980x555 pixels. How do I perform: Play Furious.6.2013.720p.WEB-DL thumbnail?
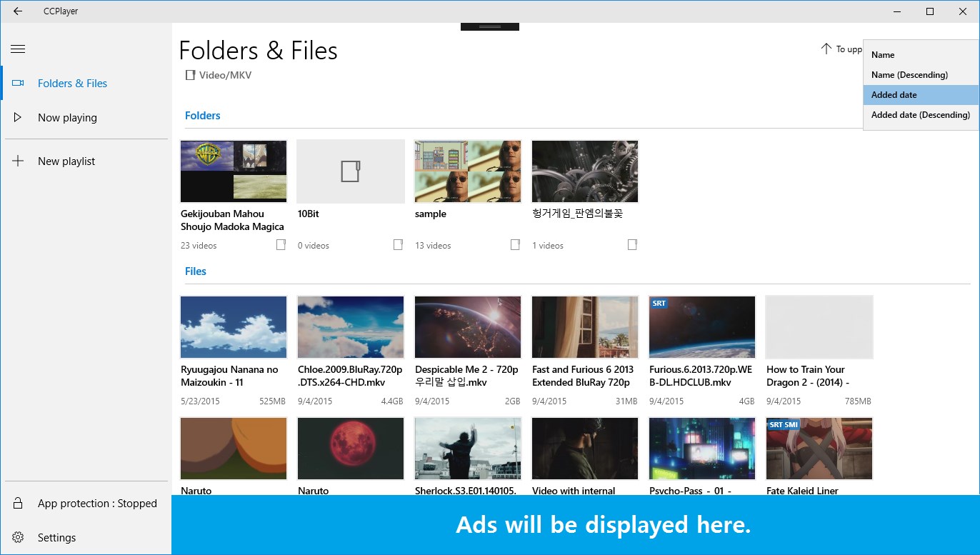click(x=702, y=327)
